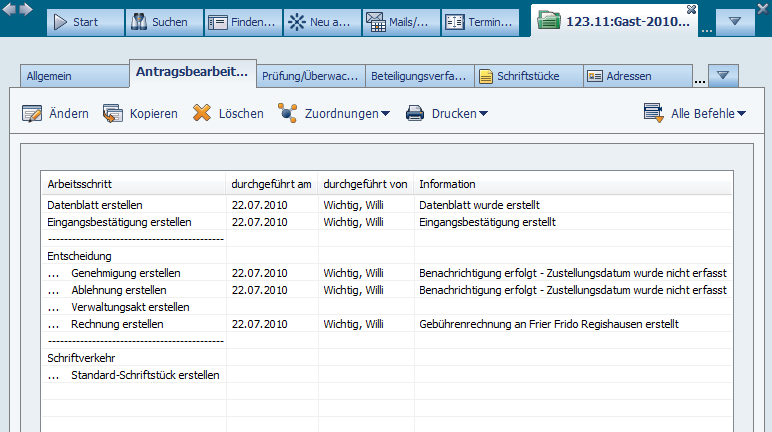Expand the Drucken dropdown arrow
772x432 pixels.
click(484, 114)
